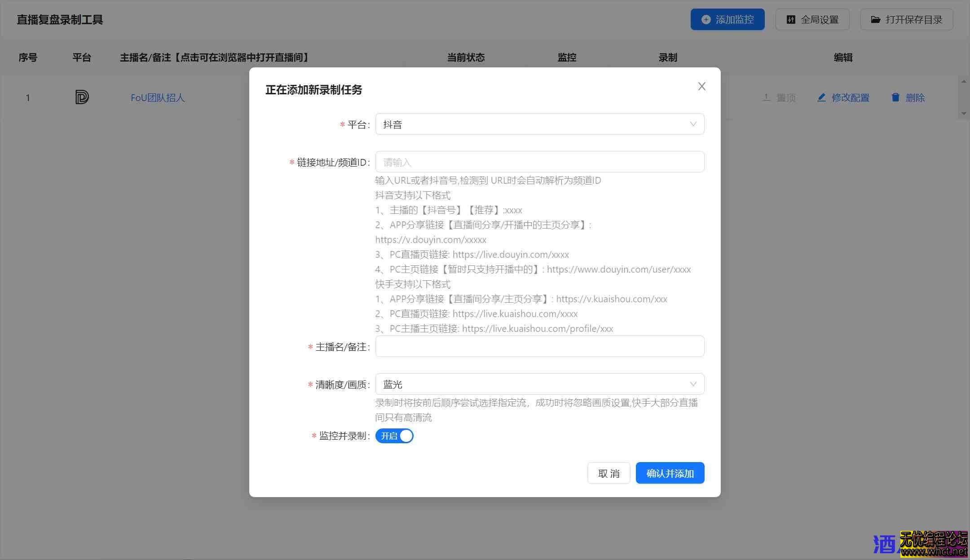Click the plus icon on 添加监控 button
The width and height of the screenshot is (970, 560).
tap(705, 19)
